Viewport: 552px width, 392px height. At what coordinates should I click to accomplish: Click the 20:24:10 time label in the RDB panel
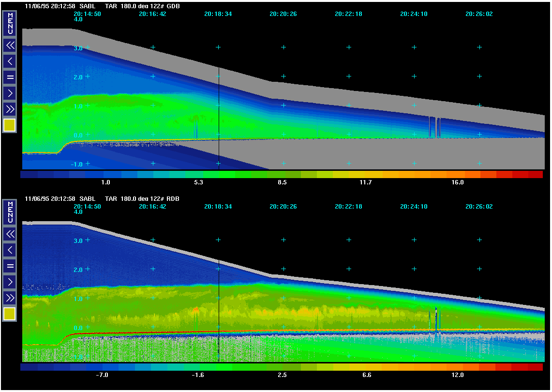pos(414,207)
